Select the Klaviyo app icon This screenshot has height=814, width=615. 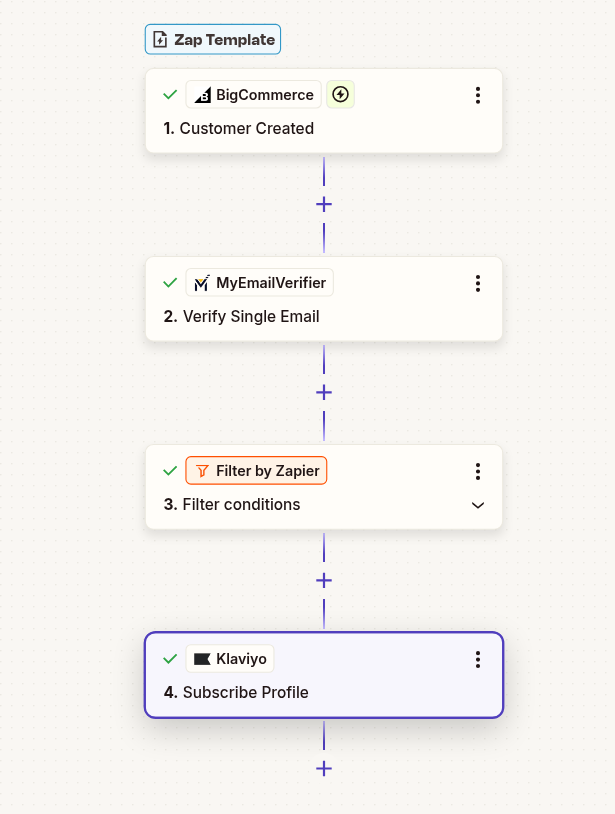pos(202,658)
